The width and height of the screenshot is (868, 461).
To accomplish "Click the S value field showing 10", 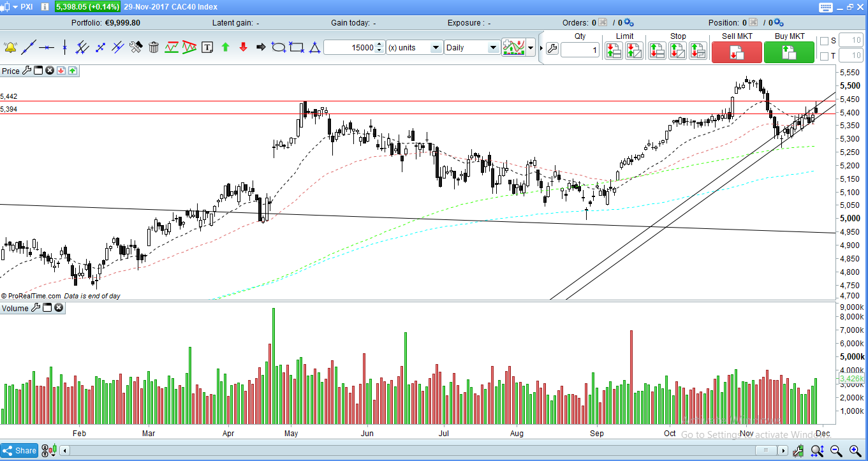I will (x=851, y=41).
